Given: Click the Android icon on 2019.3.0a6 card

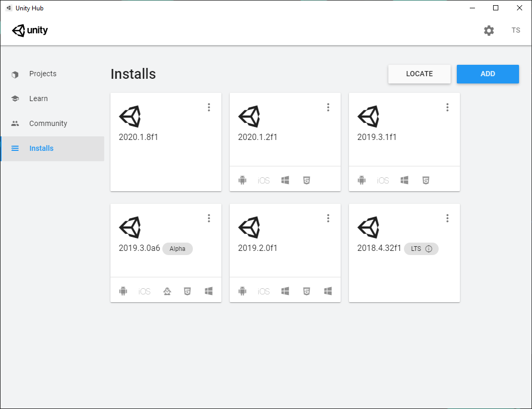Looking at the screenshot, I should tap(123, 291).
